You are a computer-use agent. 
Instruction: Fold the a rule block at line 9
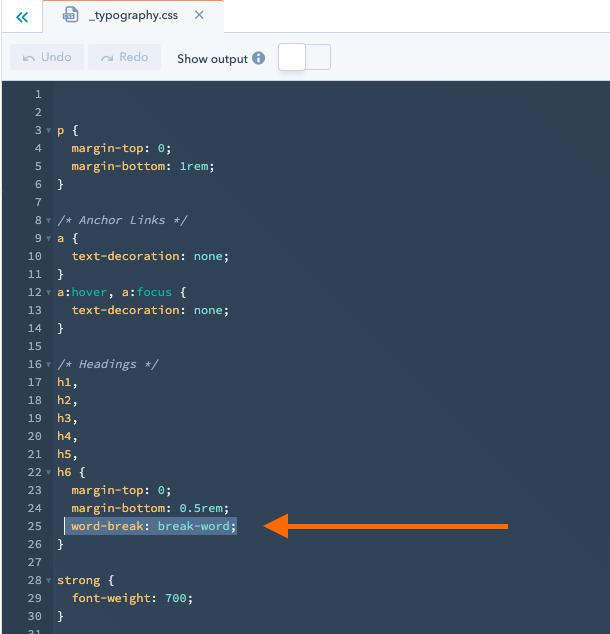coord(48,239)
